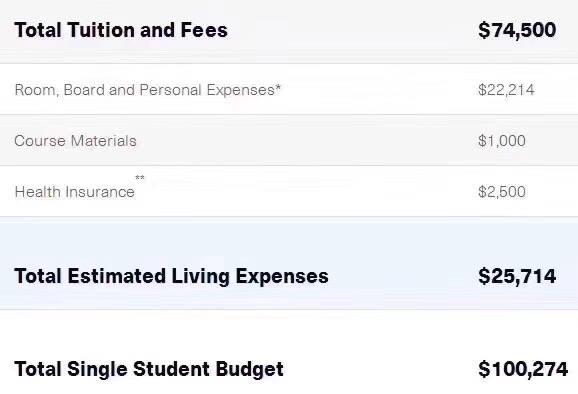Click the word Budget in the bottom heading
Viewport: 578px width, 394px height.
click(x=250, y=370)
